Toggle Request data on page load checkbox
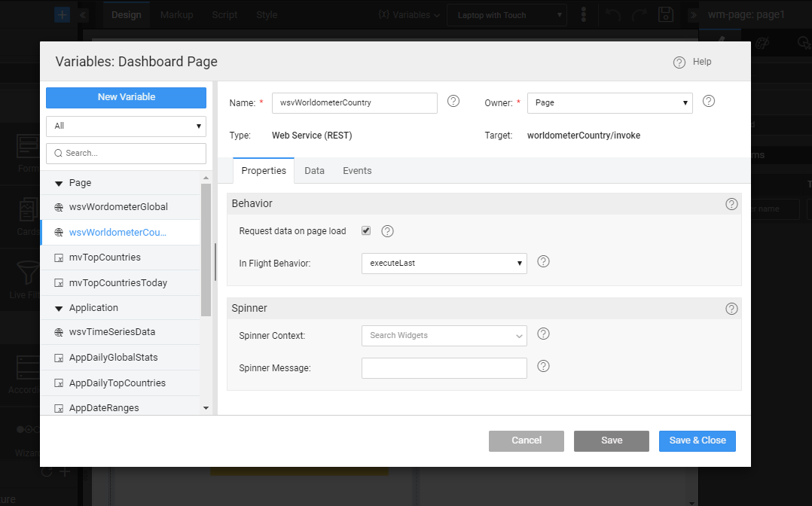The width and height of the screenshot is (812, 506). (366, 230)
